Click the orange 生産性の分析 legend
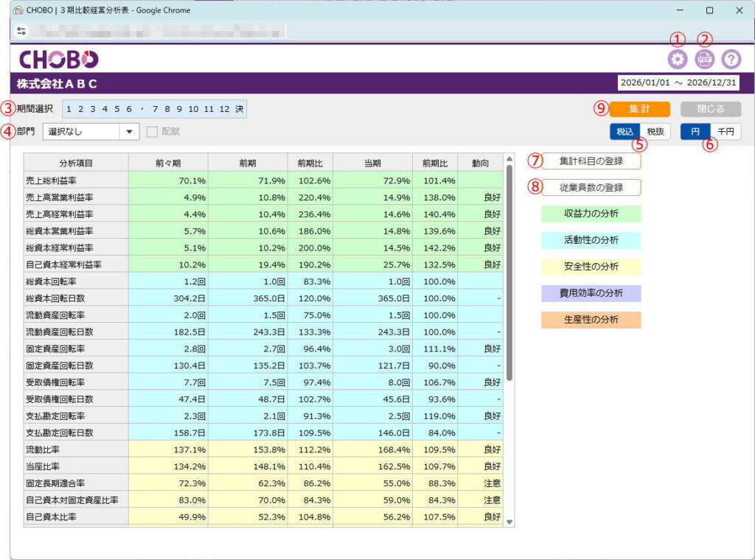 point(591,320)
